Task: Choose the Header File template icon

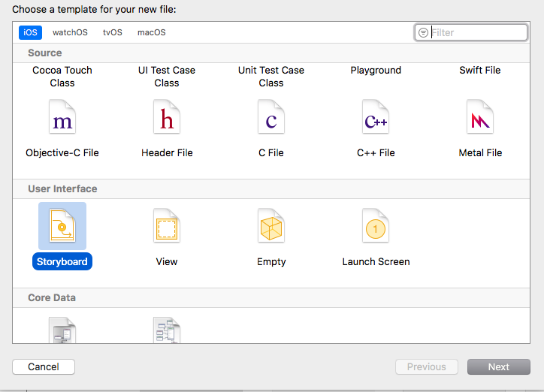Action: coord(166,119)
